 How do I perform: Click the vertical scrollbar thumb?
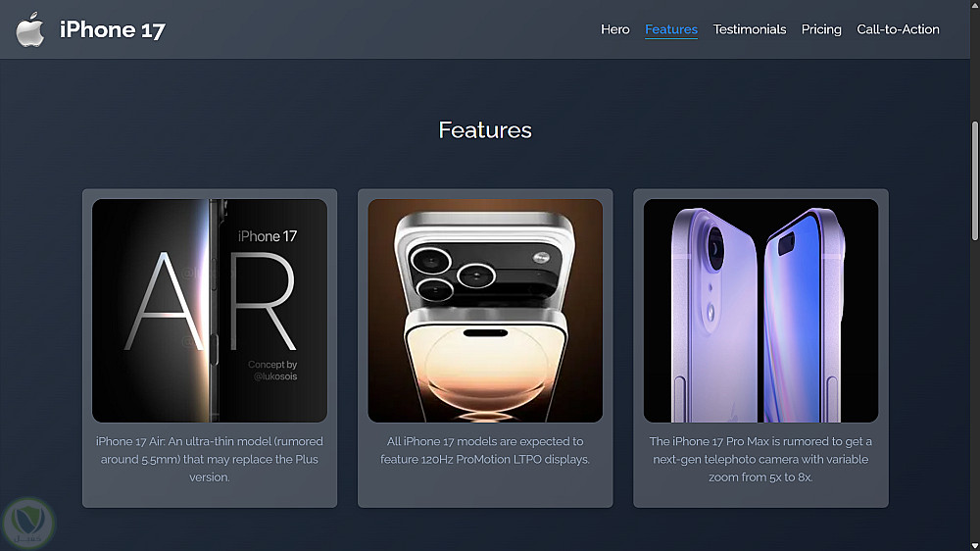point(974,180)
